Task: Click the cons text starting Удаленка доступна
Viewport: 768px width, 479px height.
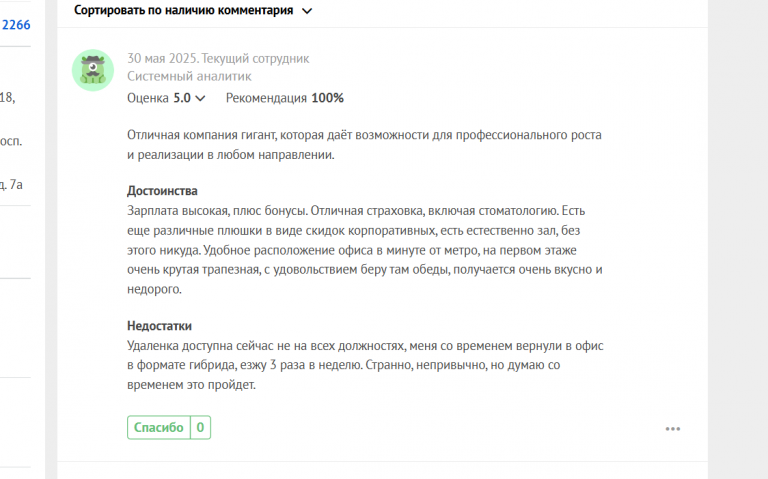Action: click(x=365, y=365)
